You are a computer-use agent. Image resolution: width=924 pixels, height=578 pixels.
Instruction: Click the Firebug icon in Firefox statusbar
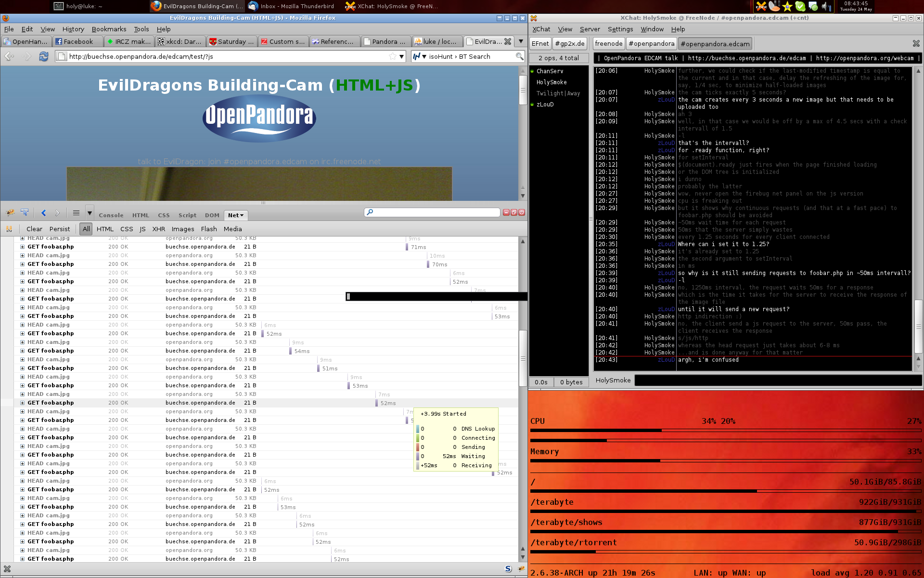click(x=521, y=569)
